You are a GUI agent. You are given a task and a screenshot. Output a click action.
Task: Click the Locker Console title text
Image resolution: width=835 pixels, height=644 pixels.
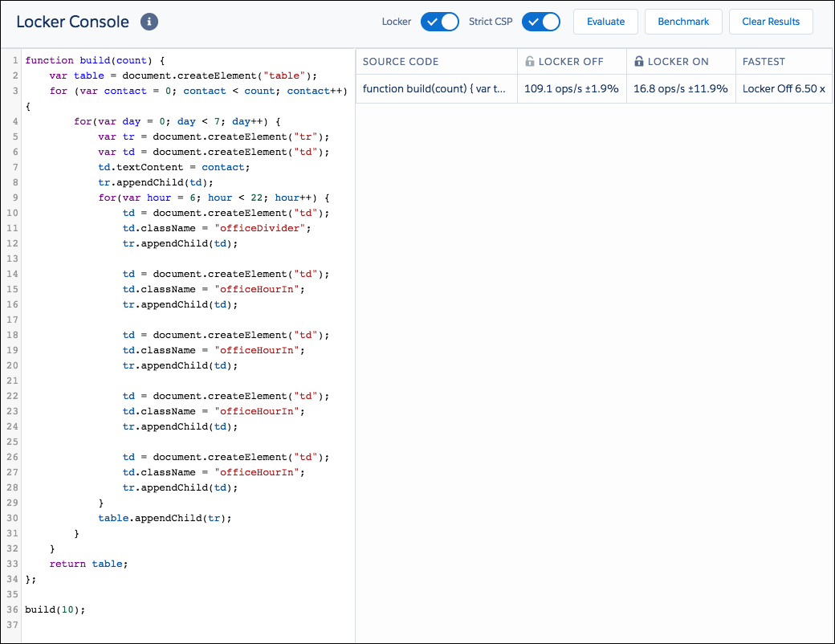72,22
